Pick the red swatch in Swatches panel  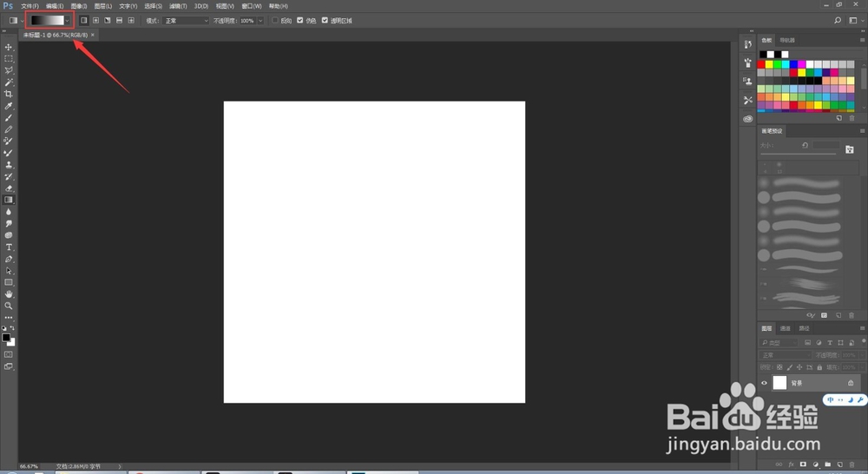pyautogui.click(x=761, y=64)
